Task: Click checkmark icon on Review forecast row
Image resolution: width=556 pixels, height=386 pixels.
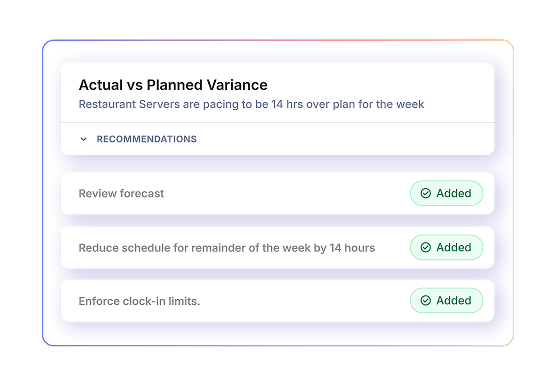Action: pyautogui.click(x=426, y=193)
